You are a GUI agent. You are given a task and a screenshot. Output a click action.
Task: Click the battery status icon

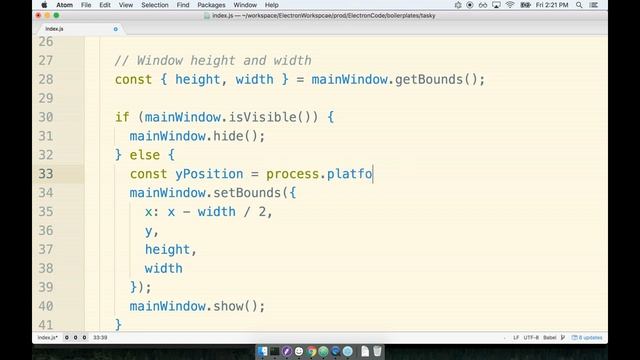pos(525,5)
